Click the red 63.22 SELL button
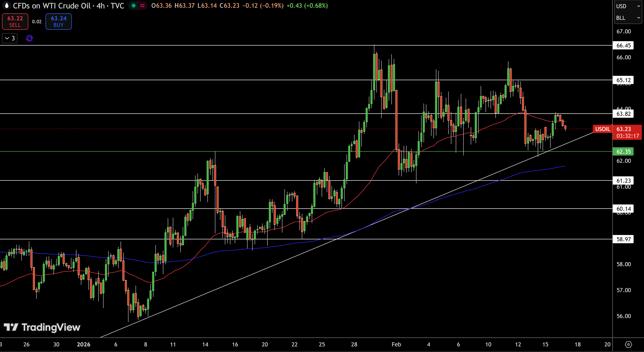The width and height of the screenshot is (644, 352). (x=15, y=22)
